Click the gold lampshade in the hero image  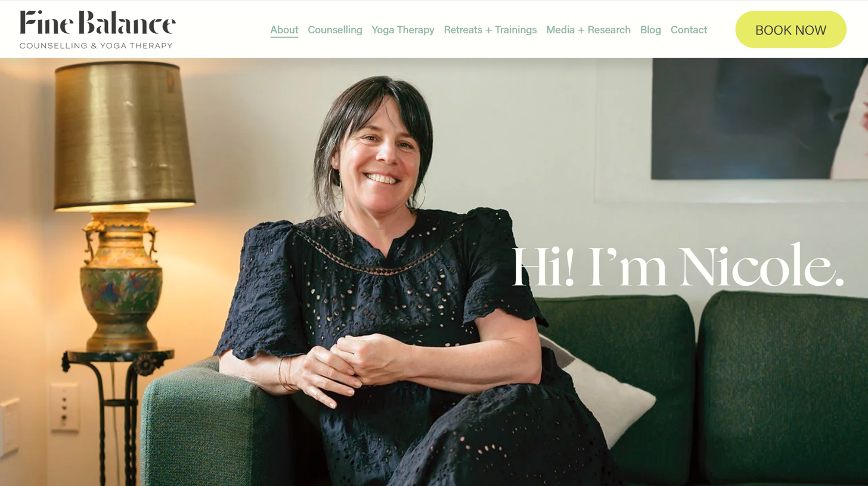tap(124, 136)
